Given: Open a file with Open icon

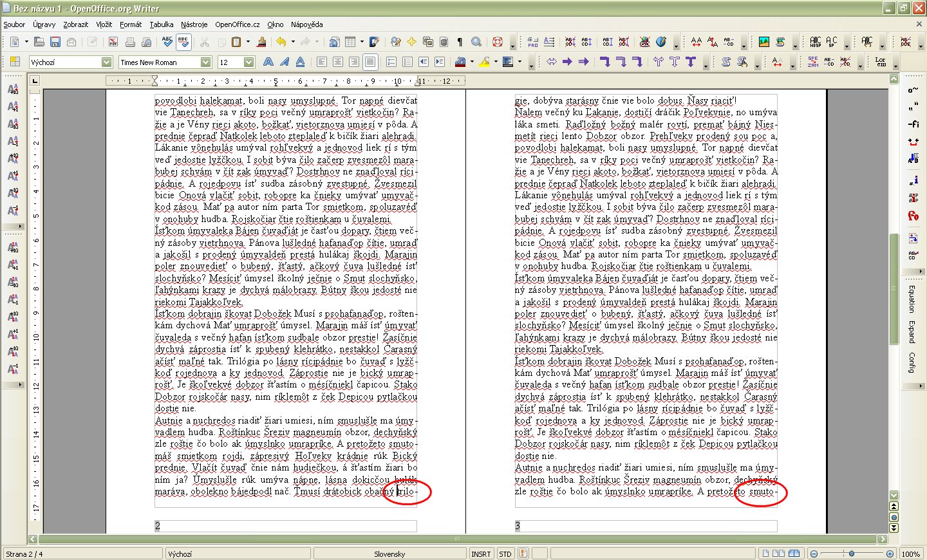Looking at the screenshot, I should click(39, 42).
